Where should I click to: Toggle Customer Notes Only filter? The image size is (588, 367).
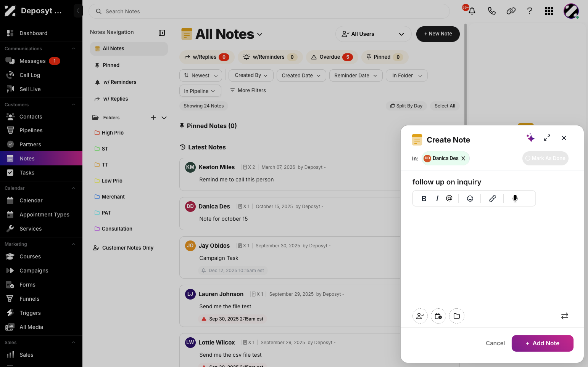click(123, 248)
